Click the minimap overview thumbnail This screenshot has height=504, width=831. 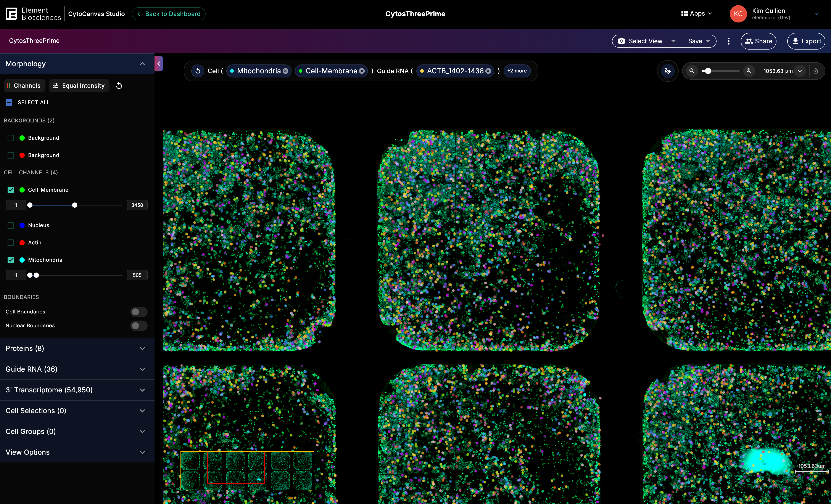(x=247, y=470)
